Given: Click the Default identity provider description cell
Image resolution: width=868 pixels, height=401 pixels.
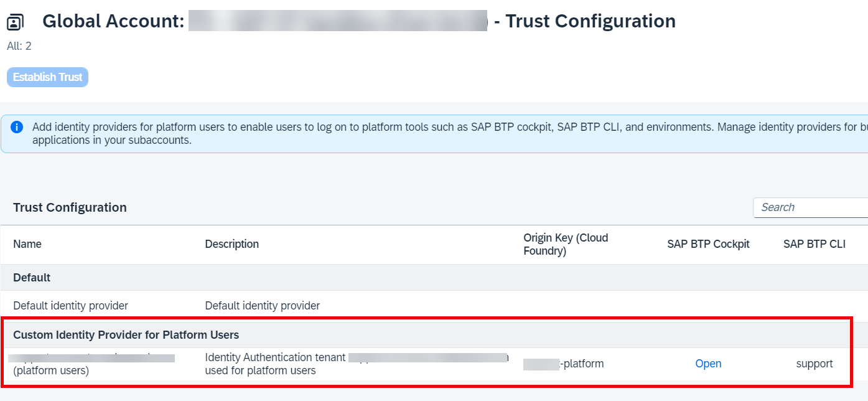Looking at the screenshot, I should click(262, 306).
